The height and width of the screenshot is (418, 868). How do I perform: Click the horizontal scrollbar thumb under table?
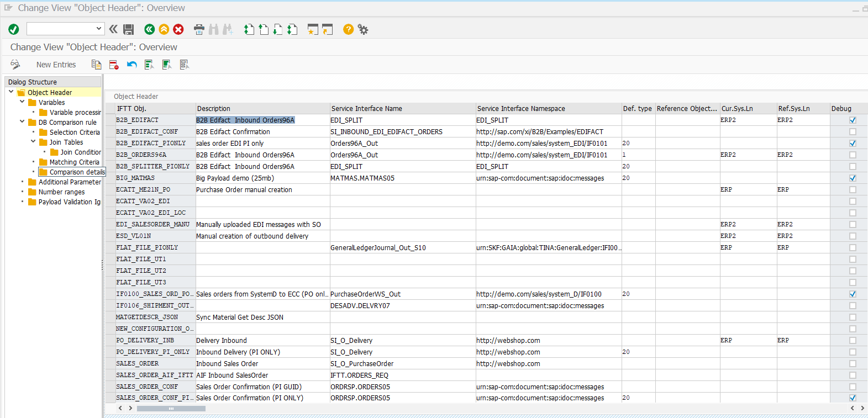(171, 409)
